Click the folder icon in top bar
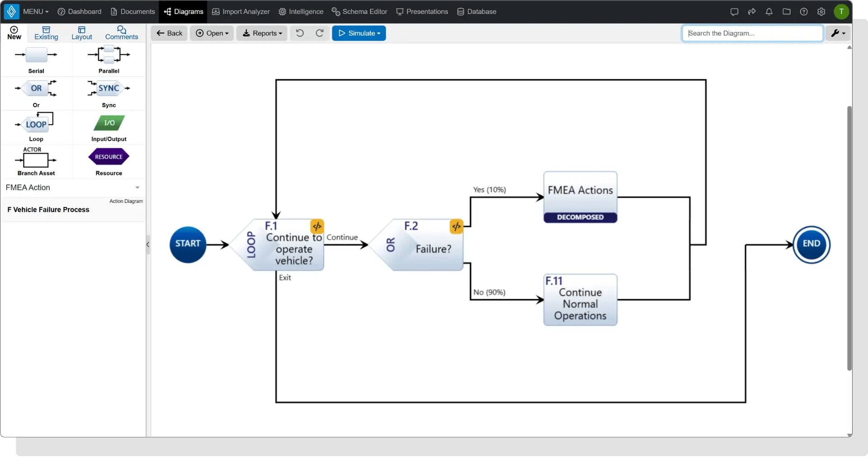 [x=787, y=12]
